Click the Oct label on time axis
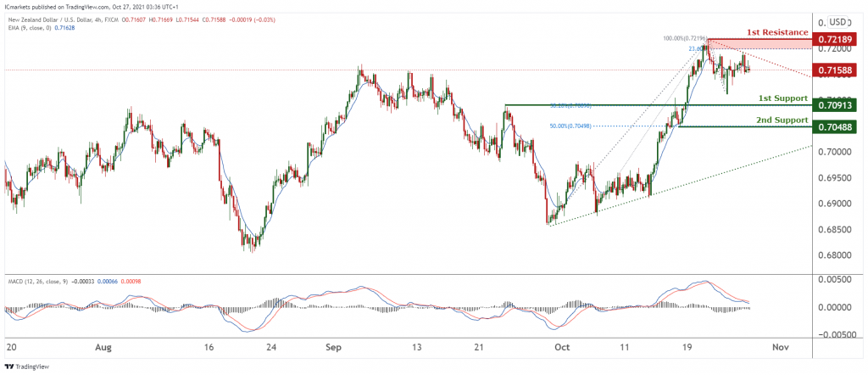 click(562, 347)
